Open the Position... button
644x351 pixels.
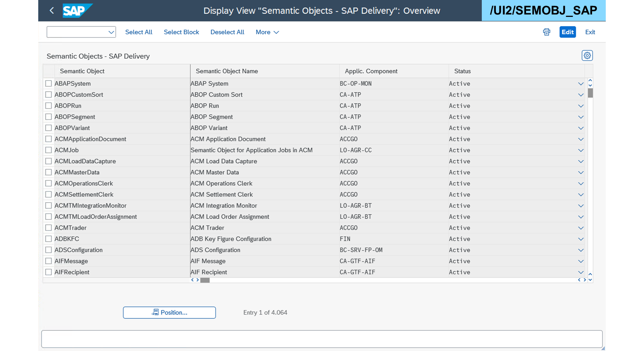click(x=169, y=312)
